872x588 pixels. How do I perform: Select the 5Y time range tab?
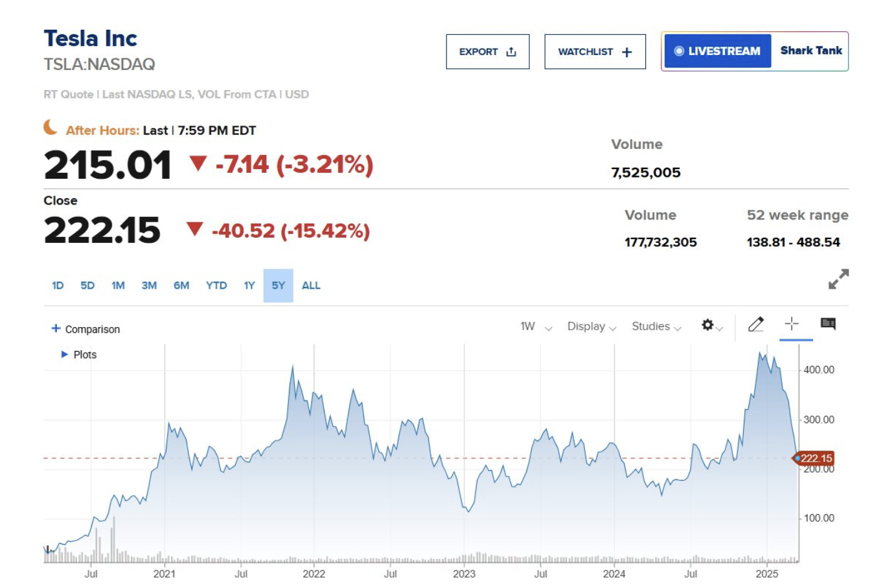[x=278, y=286]
